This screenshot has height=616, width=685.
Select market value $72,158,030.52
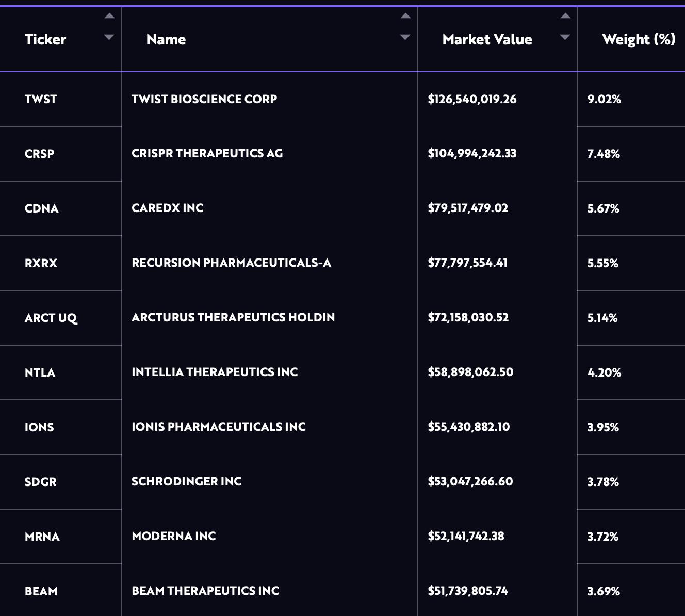(x=468, y=317)
